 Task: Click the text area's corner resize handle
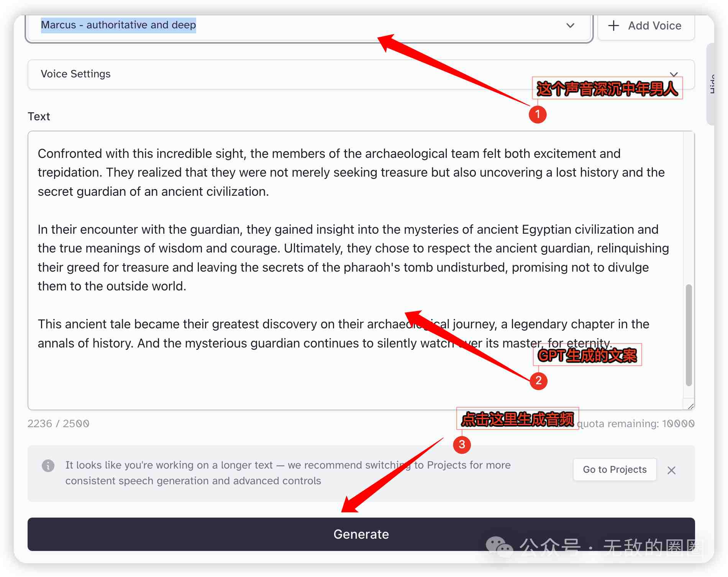690,406
